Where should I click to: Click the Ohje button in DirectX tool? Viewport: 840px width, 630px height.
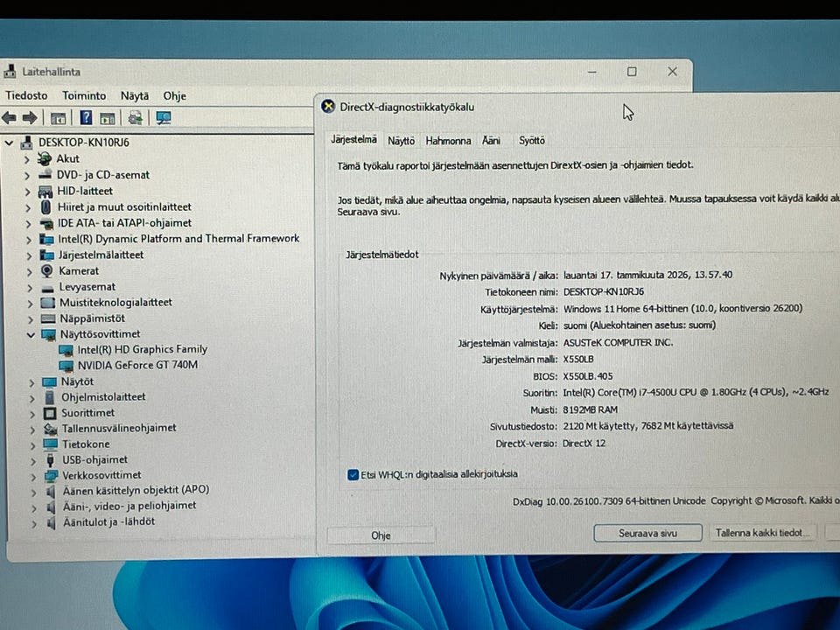click(x=381, y=535)
